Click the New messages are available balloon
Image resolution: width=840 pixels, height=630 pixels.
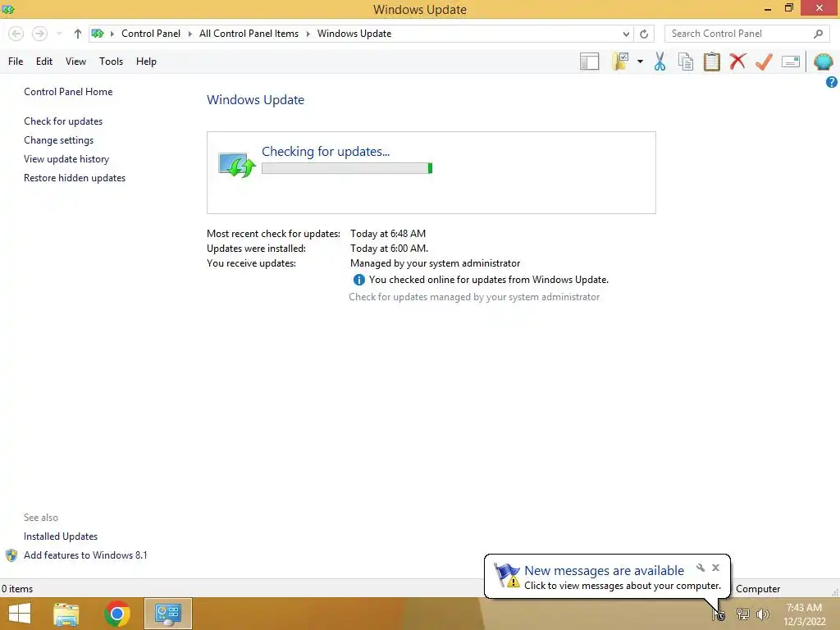click(607, 577)
